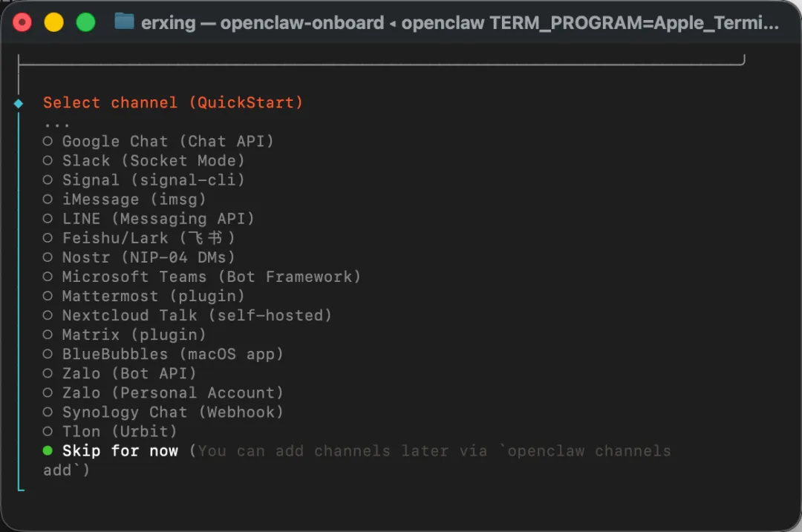Click the red close window button
Viewport: 802px width, 532px height.
click(x=22, y=22)
